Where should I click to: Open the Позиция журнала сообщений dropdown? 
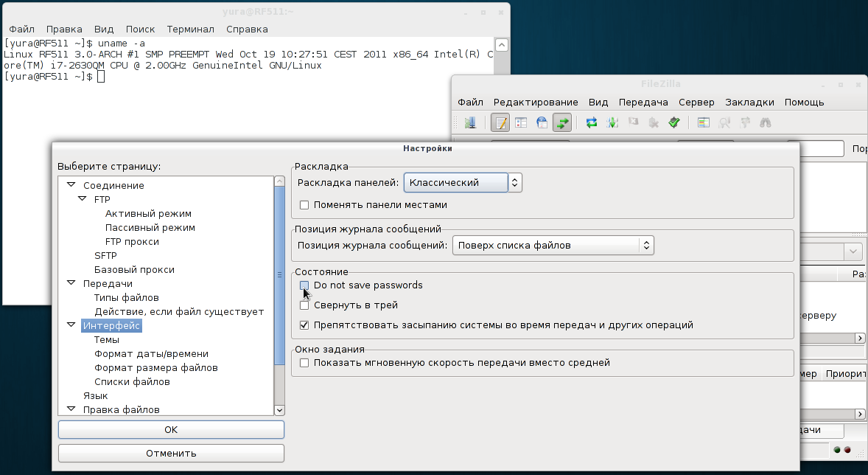click(552, 246)
